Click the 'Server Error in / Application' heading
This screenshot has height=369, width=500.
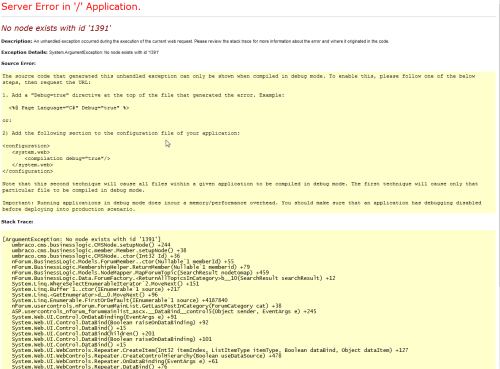pyautogui.click(x=71, y=7)
